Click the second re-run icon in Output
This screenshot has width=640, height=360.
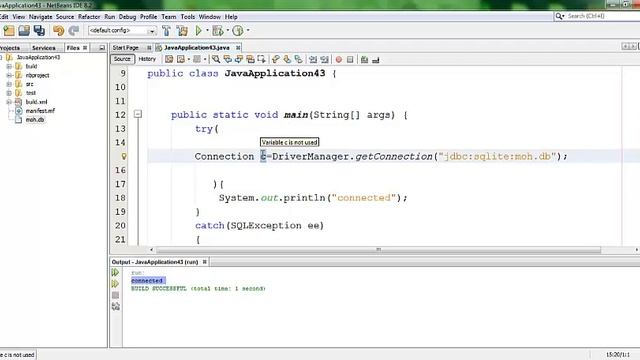tap(116, 284)
